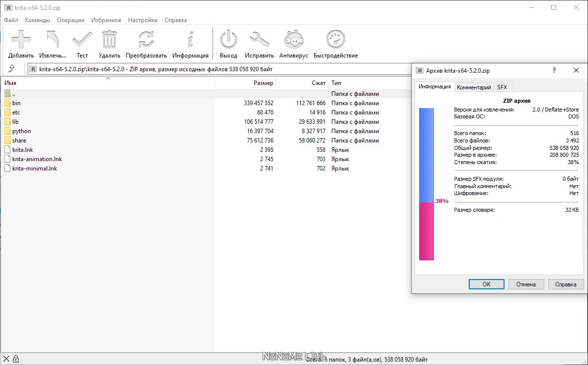Click the Выход power icon
588x365 pixels.
(228, 40)
